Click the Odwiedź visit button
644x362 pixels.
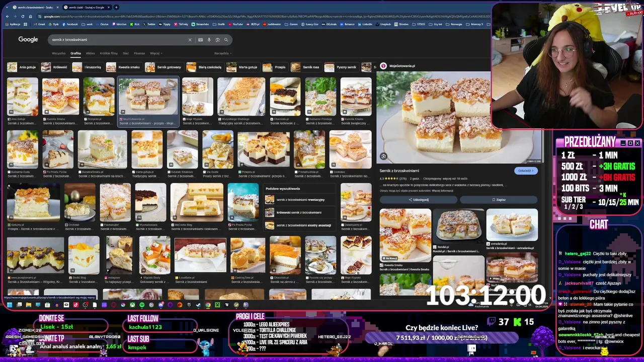(525, 170)
